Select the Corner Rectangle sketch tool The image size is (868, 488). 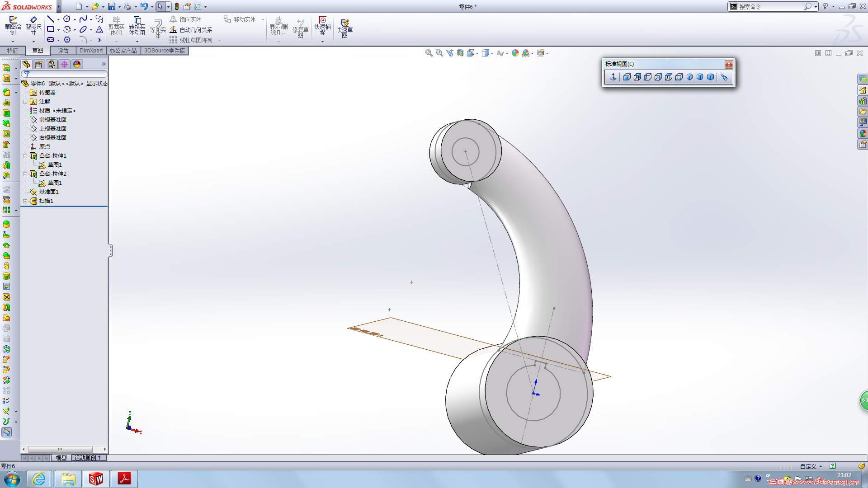(x=51, y=29)
